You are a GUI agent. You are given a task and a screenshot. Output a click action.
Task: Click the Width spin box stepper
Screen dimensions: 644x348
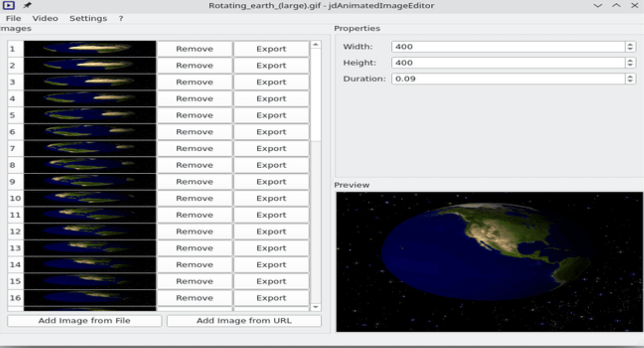pos(631,47)
